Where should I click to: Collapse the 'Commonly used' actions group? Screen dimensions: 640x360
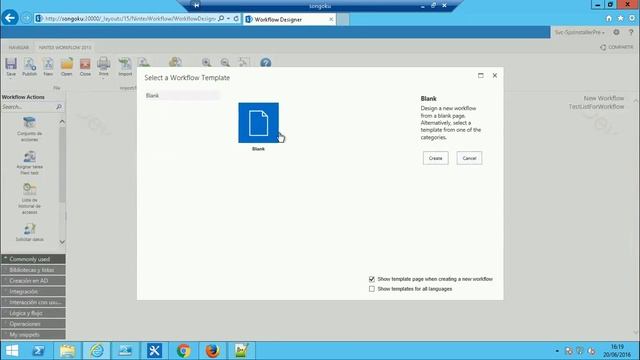(33, 259)
